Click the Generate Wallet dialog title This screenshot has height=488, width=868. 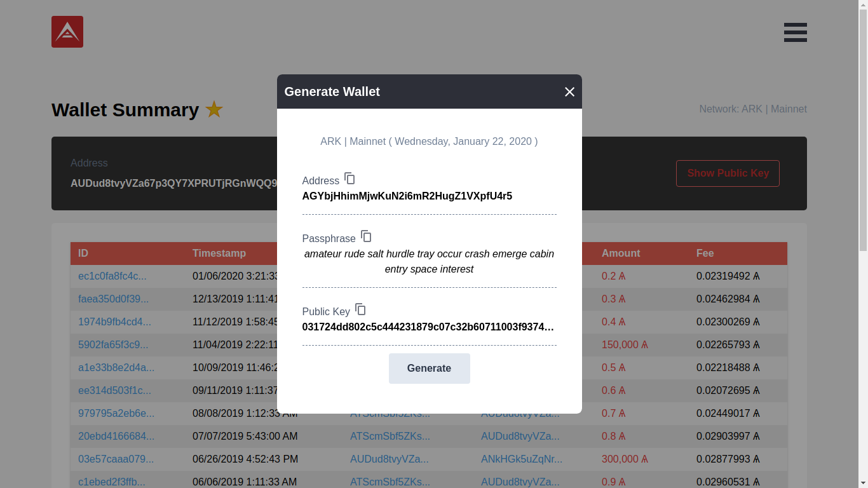tap(332, 92)
